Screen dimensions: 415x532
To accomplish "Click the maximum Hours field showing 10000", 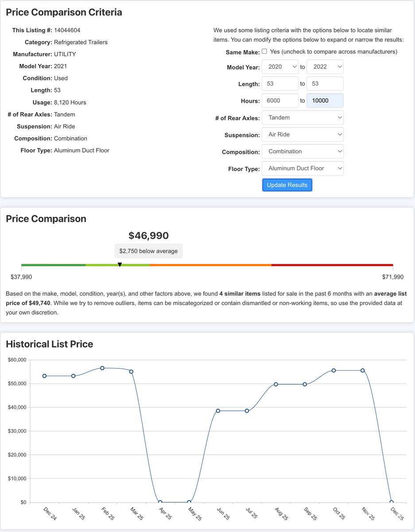I will tap(325, 101).
